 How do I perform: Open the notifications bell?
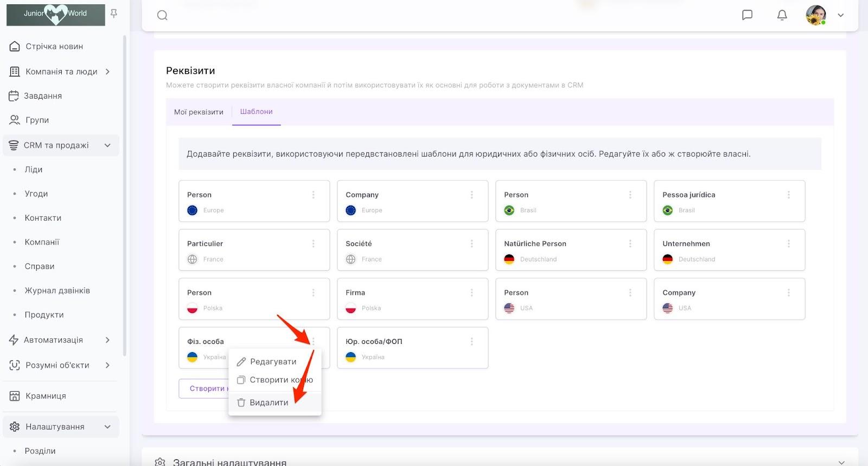coord(782,15)
